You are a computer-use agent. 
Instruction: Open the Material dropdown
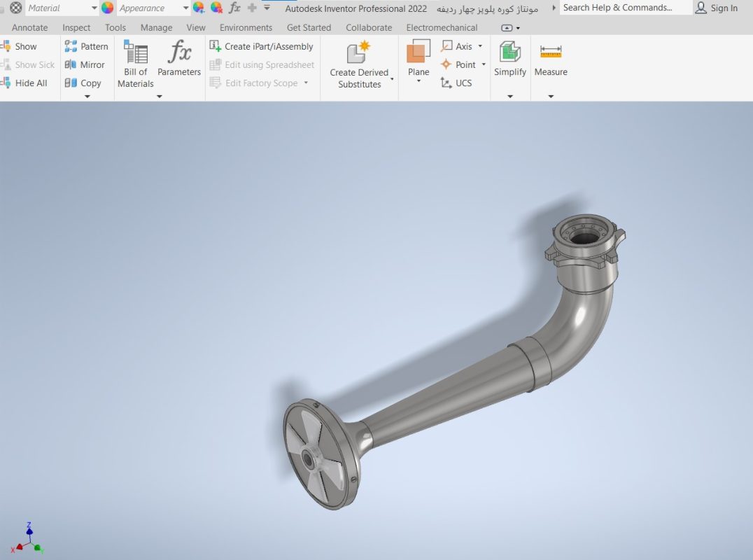[x=94, y=8]
